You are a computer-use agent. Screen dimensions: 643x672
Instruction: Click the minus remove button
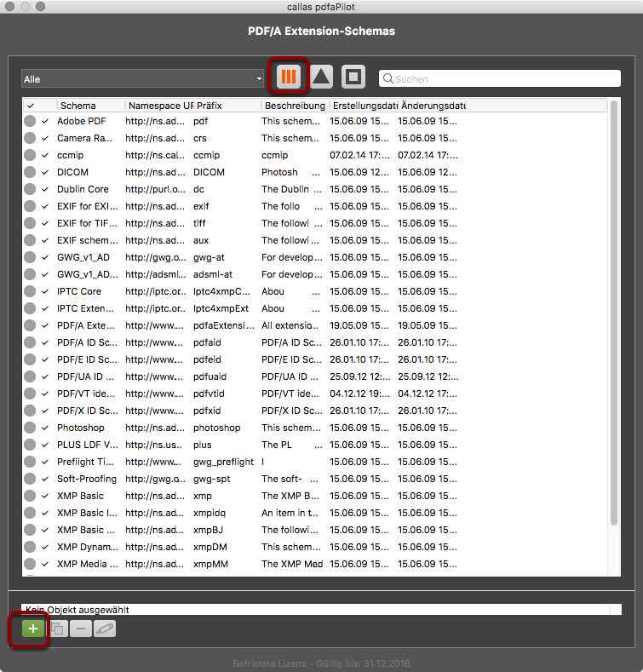tap(81, 629)
